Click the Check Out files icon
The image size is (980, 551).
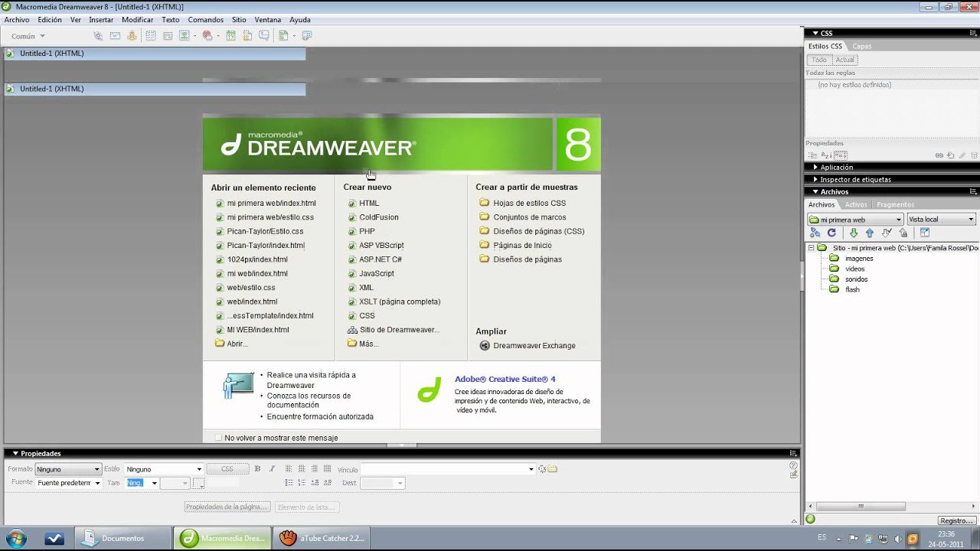click(x=887, y=233)
